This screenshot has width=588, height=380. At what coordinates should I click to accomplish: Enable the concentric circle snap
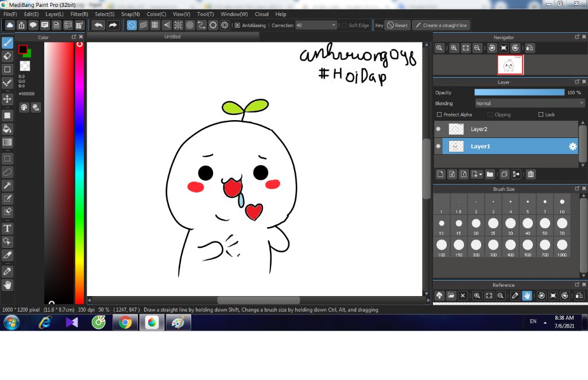click(189, 25)
